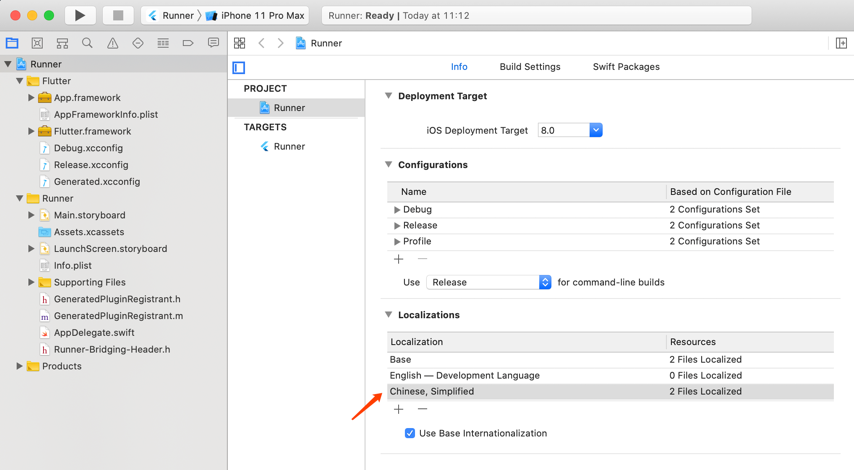854x470 pixels.
Task: Go back in editor history
Action: 261,43
